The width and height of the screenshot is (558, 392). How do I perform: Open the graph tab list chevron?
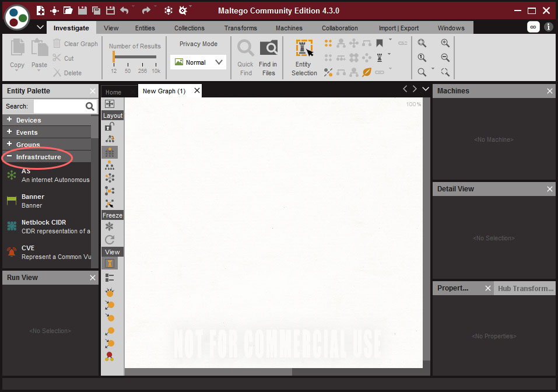(x=426, y=89)
